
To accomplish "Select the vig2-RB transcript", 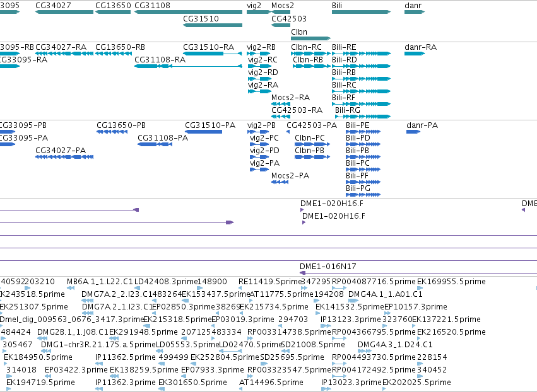I will coord(259,54).
